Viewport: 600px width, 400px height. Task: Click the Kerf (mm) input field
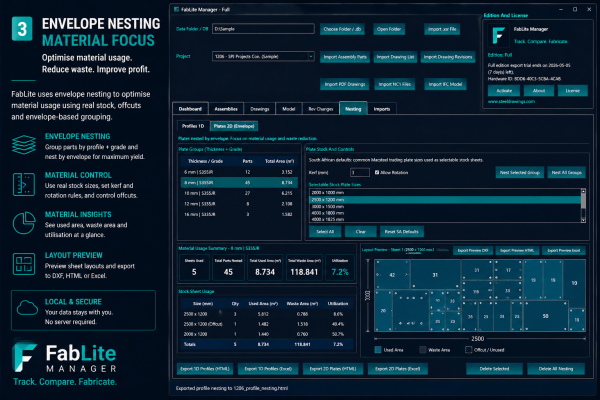(x=360, y=173)
